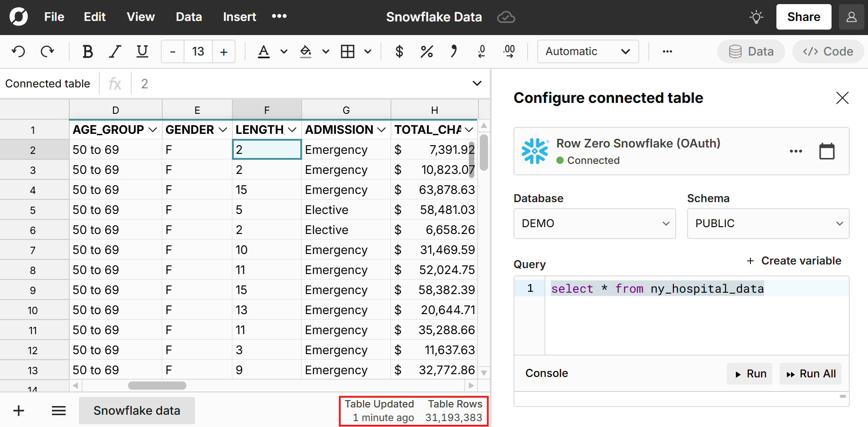Click the Create variable link
Screen dimensions: 868x427
tap(794, 261)
